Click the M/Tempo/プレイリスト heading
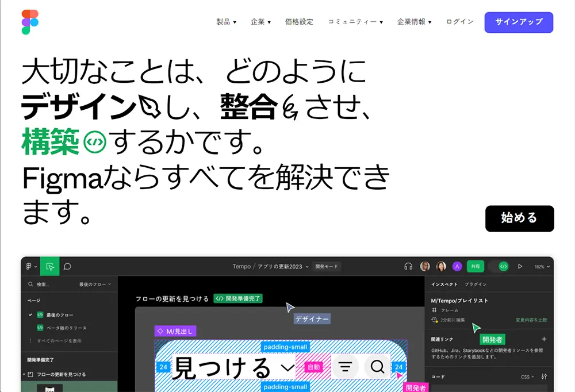 tap(459, 301)
